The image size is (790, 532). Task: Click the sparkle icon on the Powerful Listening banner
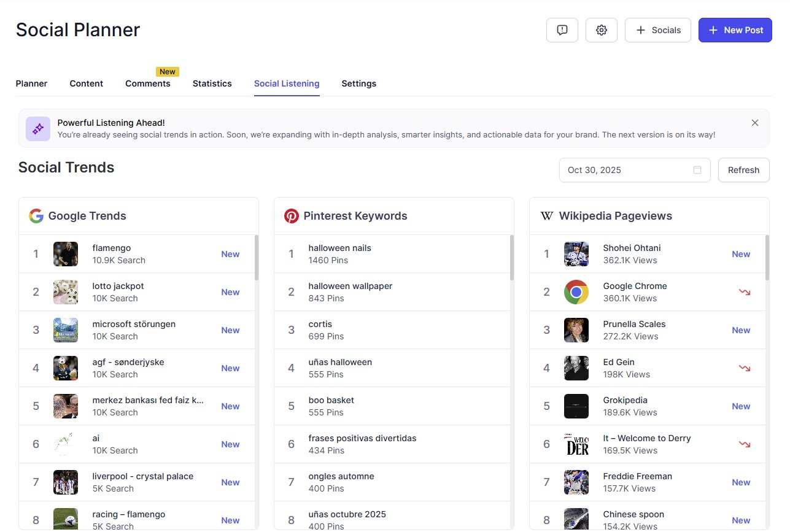point(37,128)
